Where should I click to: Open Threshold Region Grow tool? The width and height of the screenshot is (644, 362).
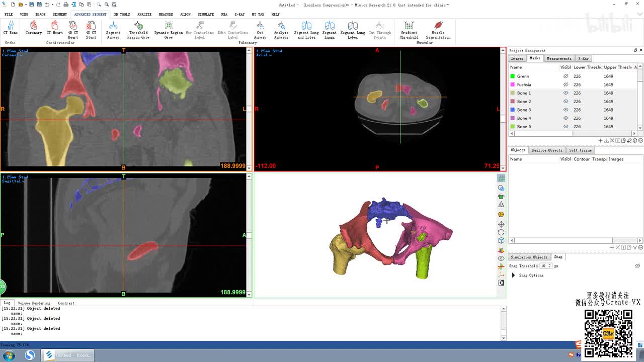point(138,30)
